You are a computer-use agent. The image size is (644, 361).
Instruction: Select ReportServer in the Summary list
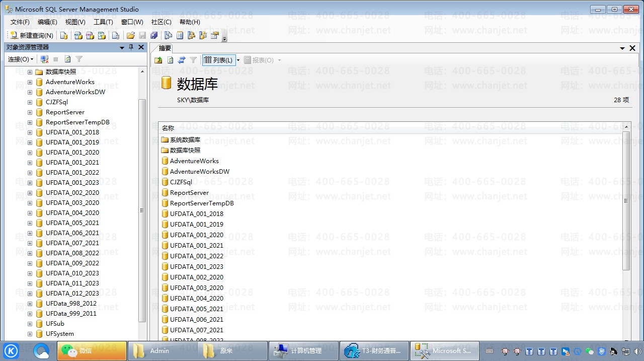coord(189,193)
